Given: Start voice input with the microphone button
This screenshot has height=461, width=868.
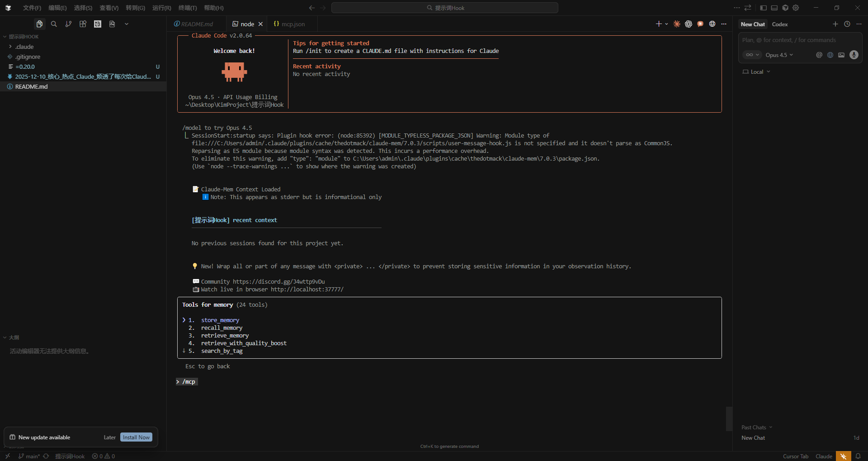Looking at the screenshot, I should click(854, 55).
